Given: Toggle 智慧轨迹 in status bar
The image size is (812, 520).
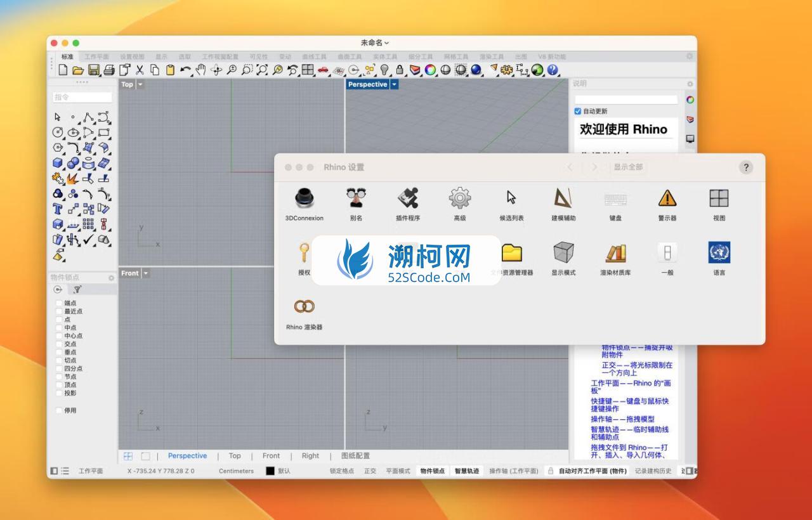Looking at the screenshot, I should (467, 471).
